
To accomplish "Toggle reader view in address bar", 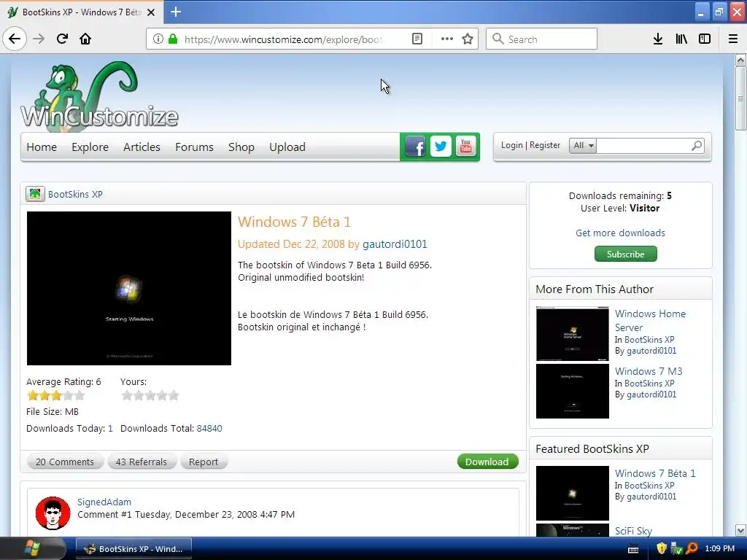I will click(417, 39).
